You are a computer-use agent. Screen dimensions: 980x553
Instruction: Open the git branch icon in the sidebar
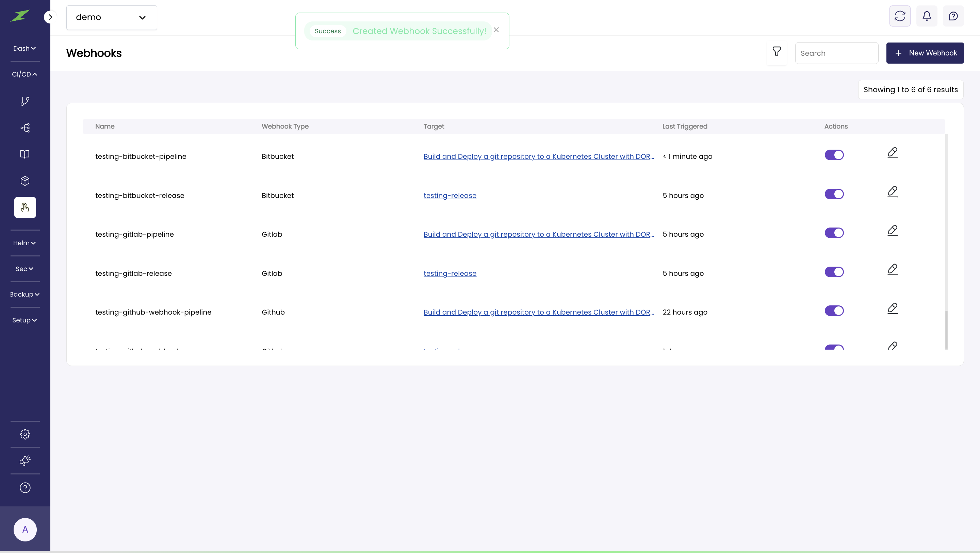pyautogui.click(x=25, y=101)
